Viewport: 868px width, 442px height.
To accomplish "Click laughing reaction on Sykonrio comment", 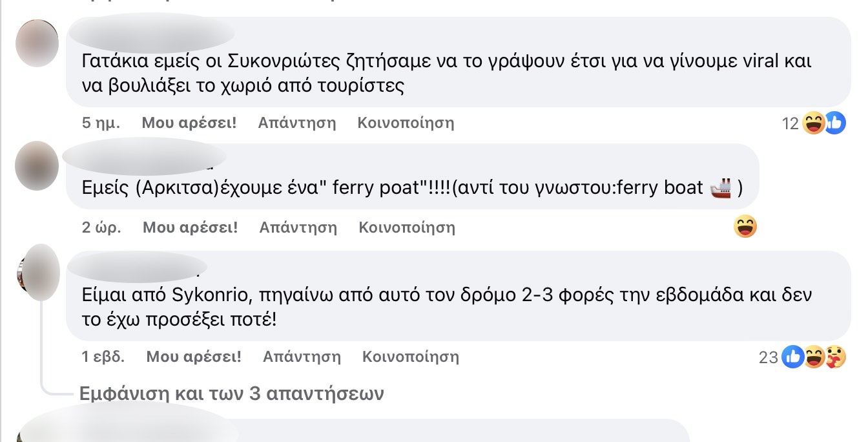I will [814, 357].
